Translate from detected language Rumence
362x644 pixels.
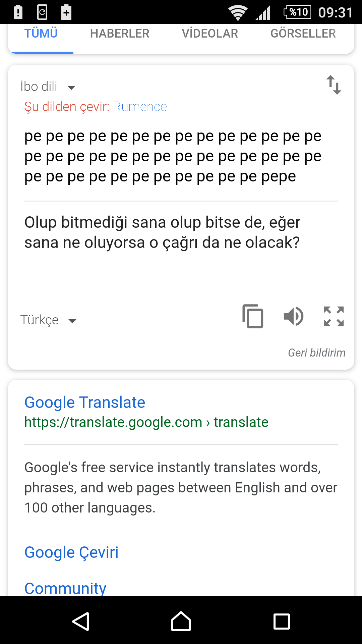tap(140, 107)
